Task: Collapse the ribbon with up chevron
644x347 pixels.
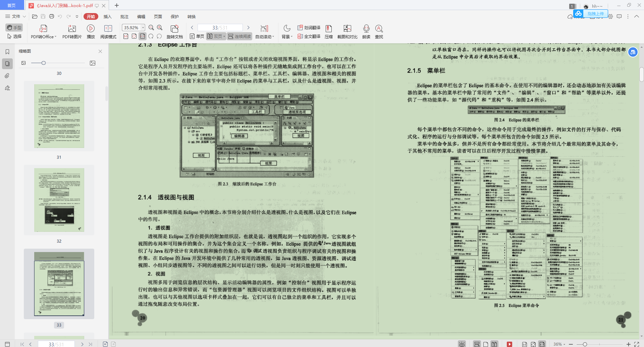Action: point(636,16)
